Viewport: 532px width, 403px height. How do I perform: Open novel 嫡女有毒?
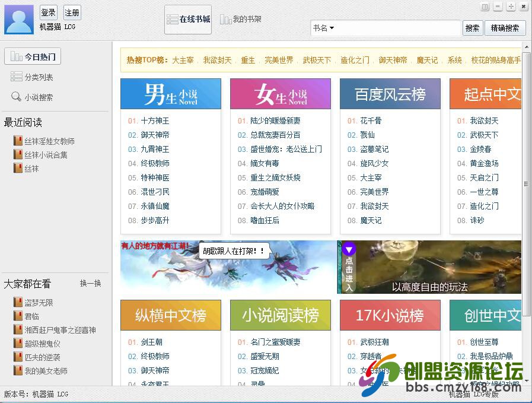[265, 163]
